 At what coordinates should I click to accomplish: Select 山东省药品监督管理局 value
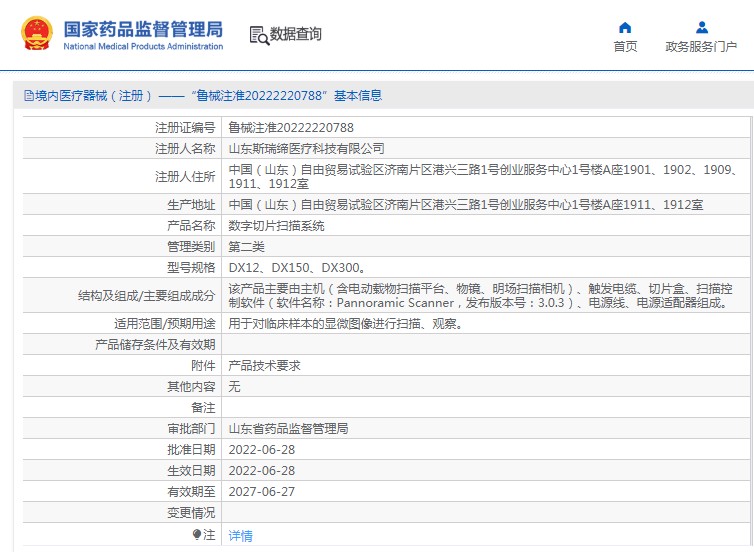pos(289,428)
